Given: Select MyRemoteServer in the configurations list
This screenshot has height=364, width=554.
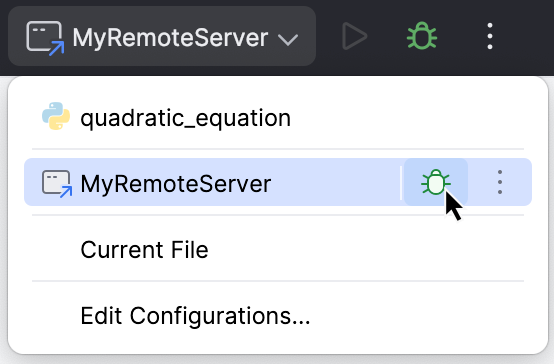Looking at the screenshot, I should [x=212, y=182].
